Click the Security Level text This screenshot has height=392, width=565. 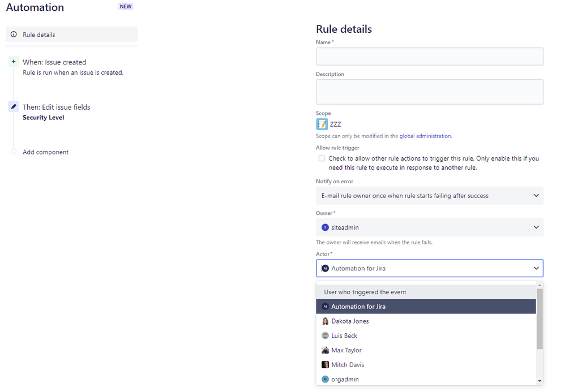pyautogui.click(x=43, y=118)
